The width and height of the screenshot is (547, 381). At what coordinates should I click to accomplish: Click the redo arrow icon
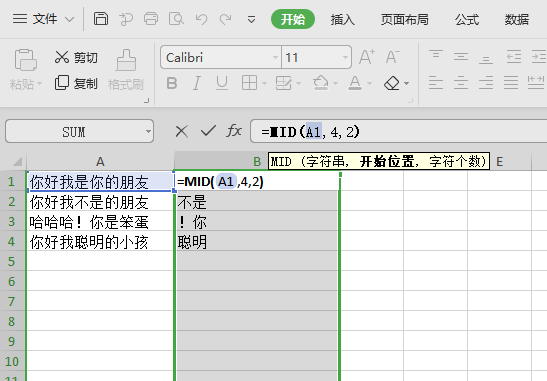pyautogui.click(x=225, y=19)
